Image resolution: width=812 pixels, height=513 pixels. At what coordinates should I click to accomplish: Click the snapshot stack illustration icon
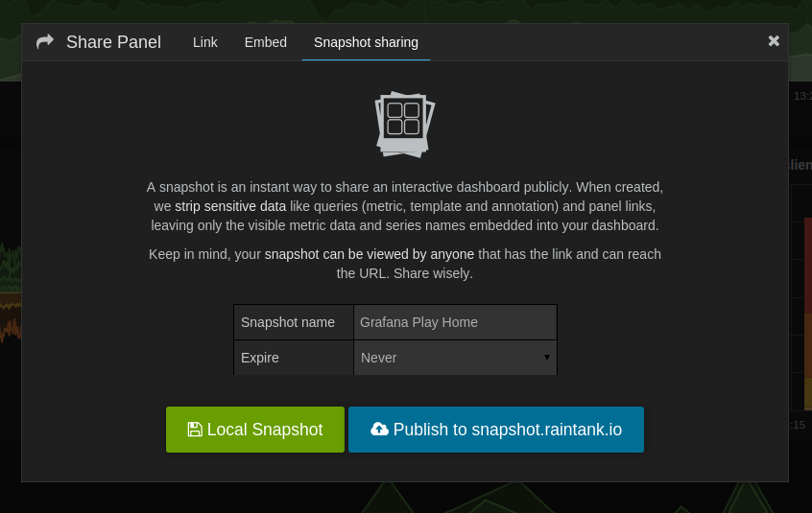click(x=405, y=125)
